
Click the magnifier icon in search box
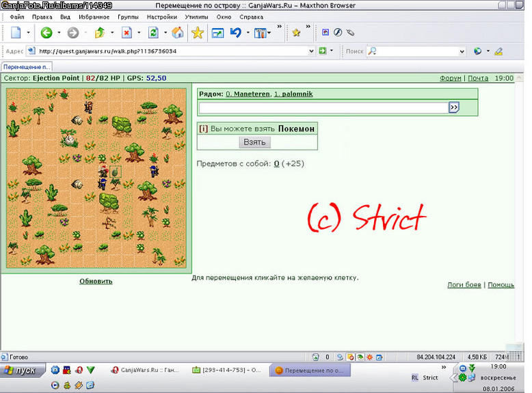[372, 51]
